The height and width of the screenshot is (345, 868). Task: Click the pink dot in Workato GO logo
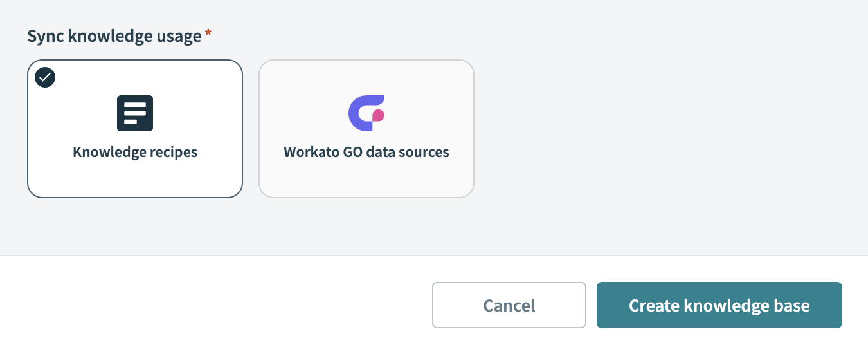pos(378,115)
